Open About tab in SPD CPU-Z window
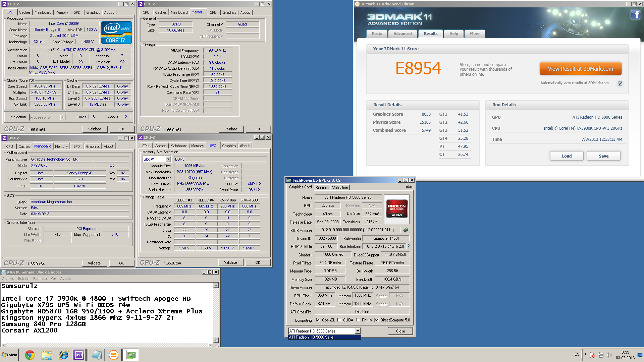This screenshot has height=362, width=644. click(x=245, y=146)
